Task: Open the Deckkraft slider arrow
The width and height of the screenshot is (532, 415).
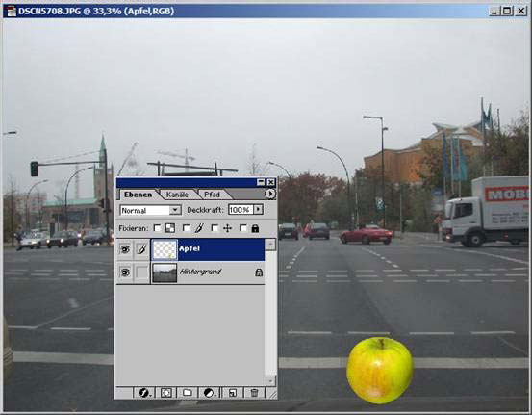Action: point(258,209)
